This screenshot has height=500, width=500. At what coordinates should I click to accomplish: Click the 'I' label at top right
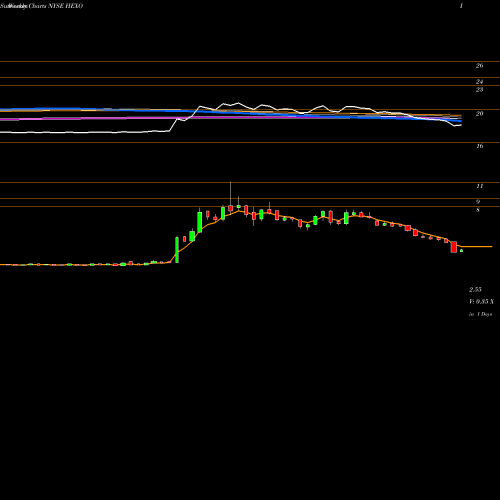[461, 6]
